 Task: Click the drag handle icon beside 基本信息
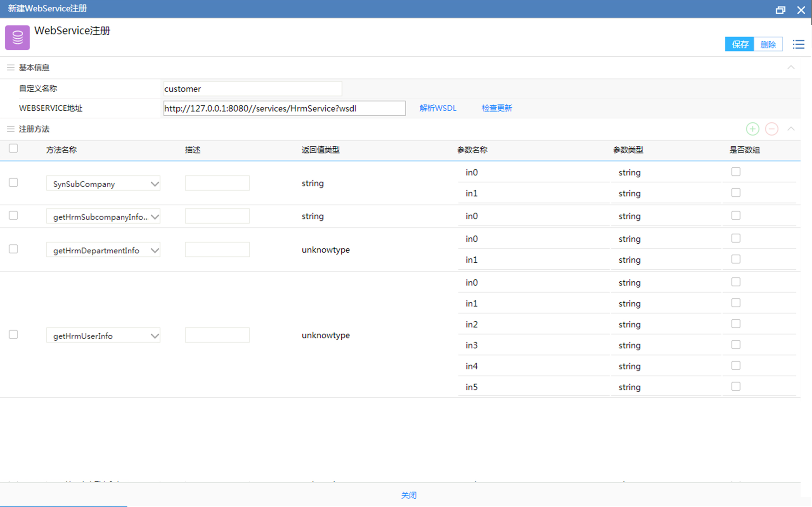(x=11, y=68)
